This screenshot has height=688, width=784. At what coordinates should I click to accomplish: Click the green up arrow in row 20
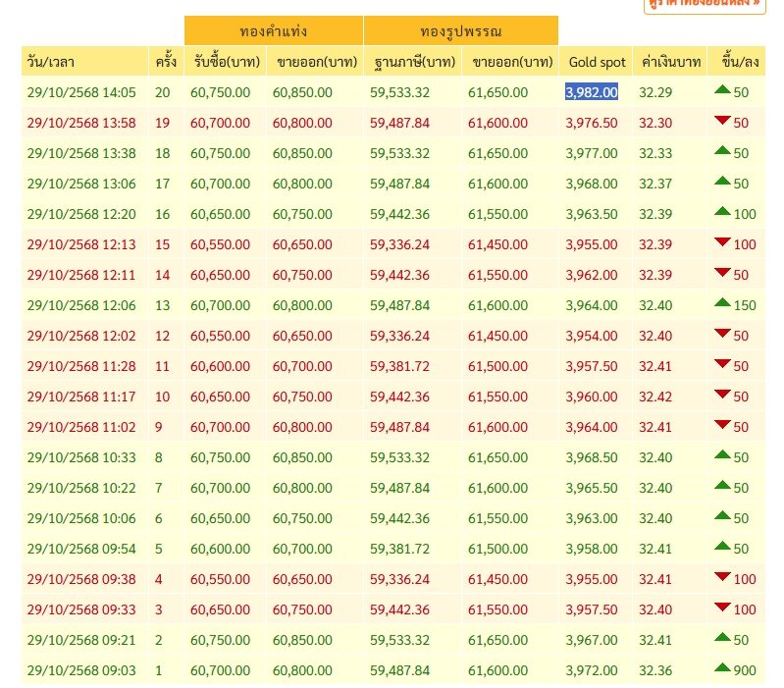tap(722, 89)
